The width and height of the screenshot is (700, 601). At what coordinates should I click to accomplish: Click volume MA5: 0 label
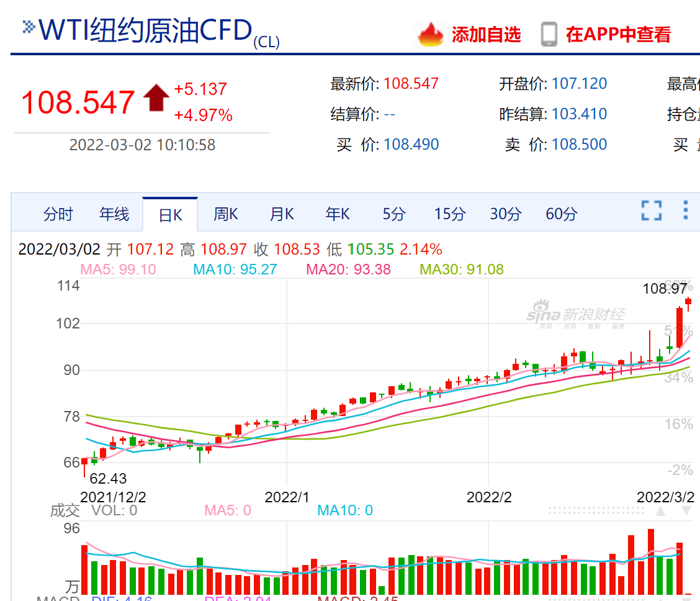(x=228, y=510)
